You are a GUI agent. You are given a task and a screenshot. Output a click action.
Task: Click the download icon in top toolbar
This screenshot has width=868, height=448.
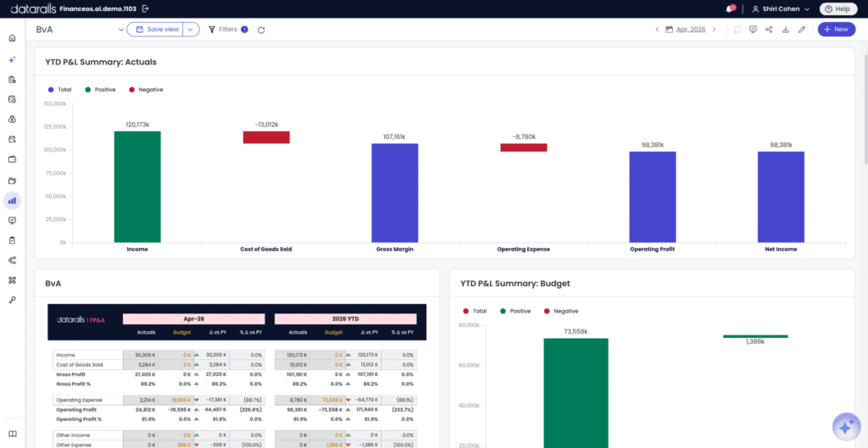tap(785, 30)
